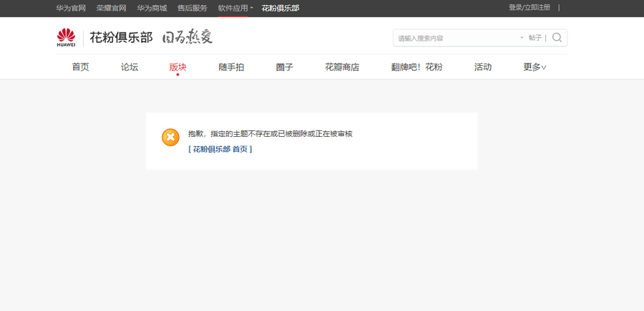Go to 首页 navigation tab
644x311 pixels.
[x=80, y=67]
